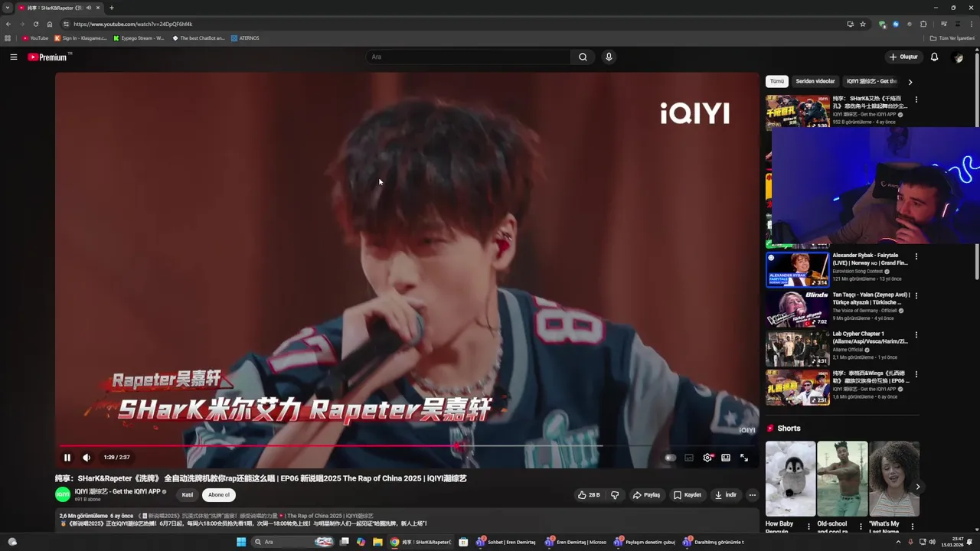
Task: Open iQIYI channel avatar
Action: coord(63,494)
